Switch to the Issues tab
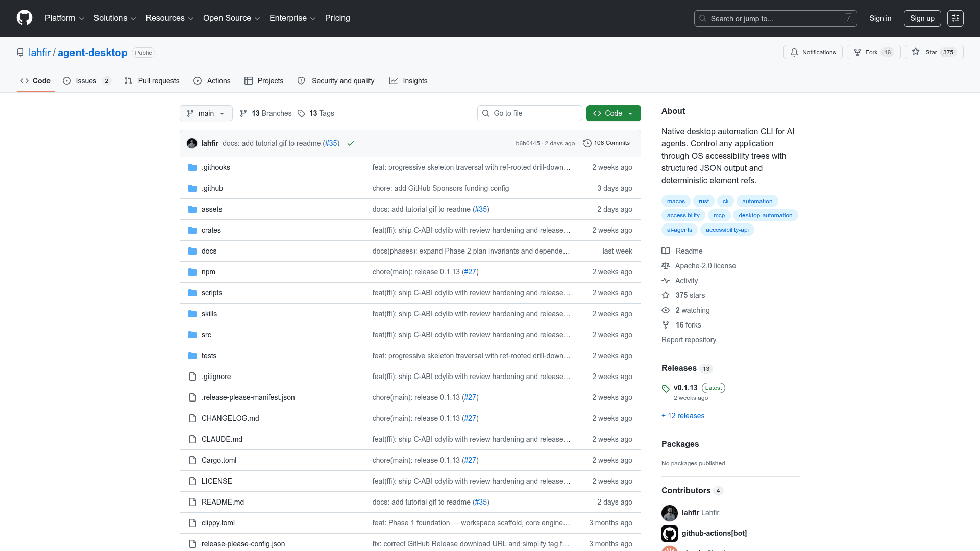 87,81
